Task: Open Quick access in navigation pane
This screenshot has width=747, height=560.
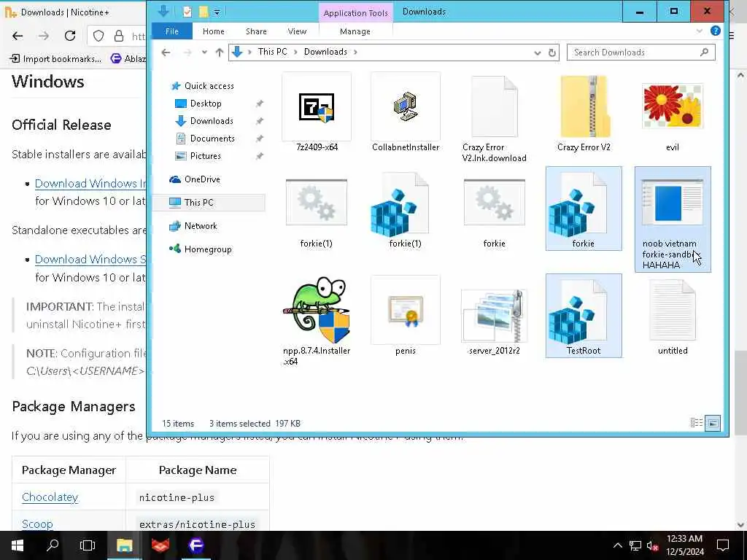Action: (209, 86)
